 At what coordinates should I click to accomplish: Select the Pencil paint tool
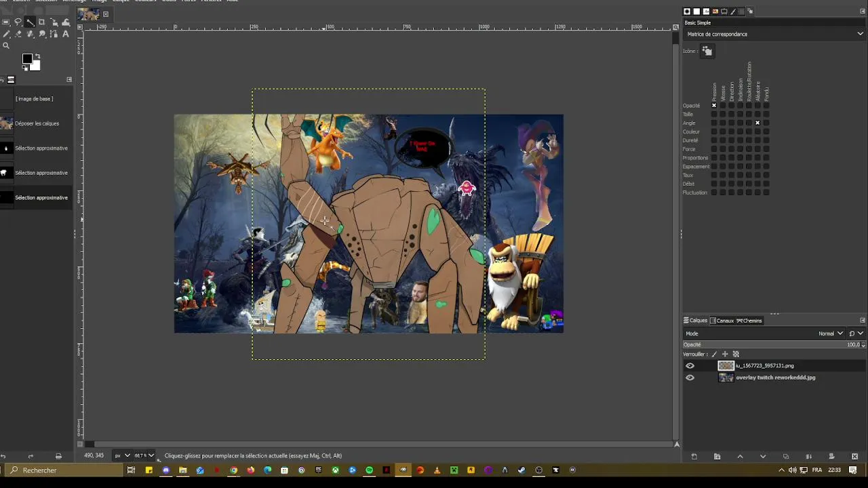pyautogui.click(x=6, y=34)
